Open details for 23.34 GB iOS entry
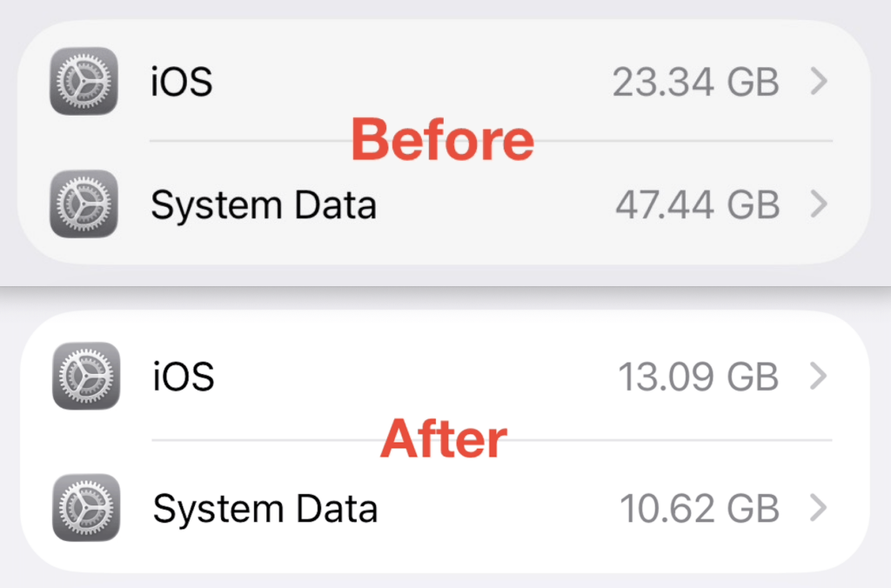The height and width of the screenshot is (588, 891). tap(693, 81)
